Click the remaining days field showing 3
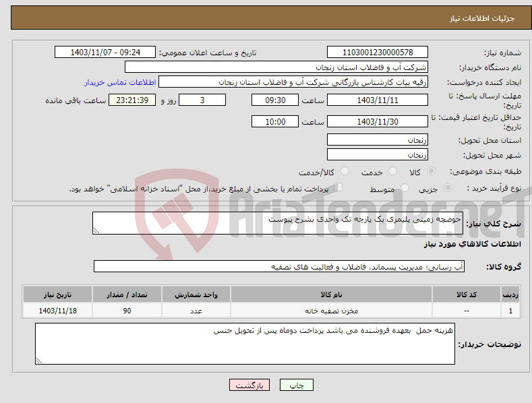Screen dimensions: 532x403 pyautogui.click(x=202, y=100)
